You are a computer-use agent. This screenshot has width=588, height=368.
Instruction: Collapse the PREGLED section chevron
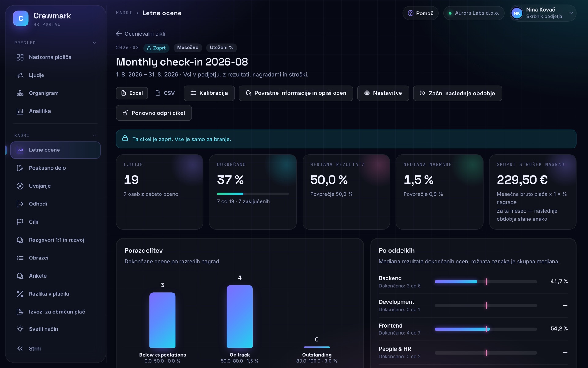94,43
